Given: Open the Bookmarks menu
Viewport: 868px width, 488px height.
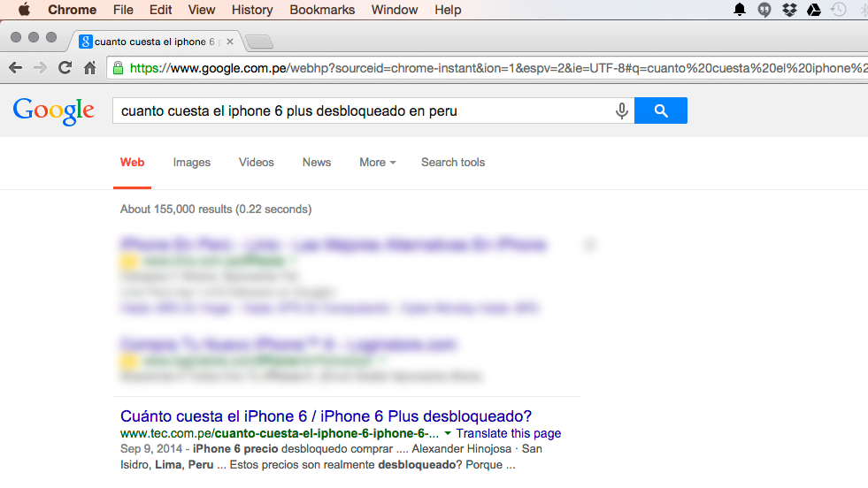Looking at the screenshot, I should coord(322,10).
